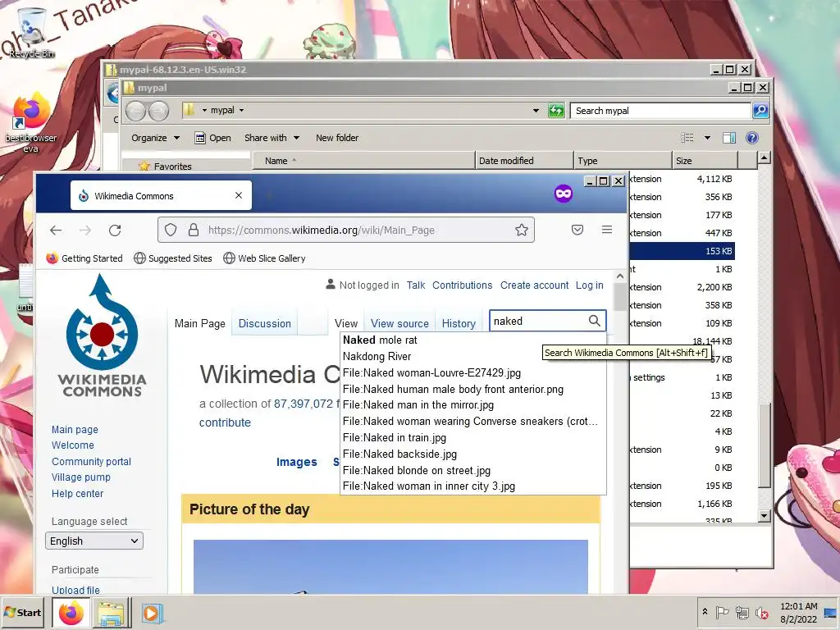Open Suggested Sites bookmark
This screenshot has height=630, width=840.
point(172,258)
